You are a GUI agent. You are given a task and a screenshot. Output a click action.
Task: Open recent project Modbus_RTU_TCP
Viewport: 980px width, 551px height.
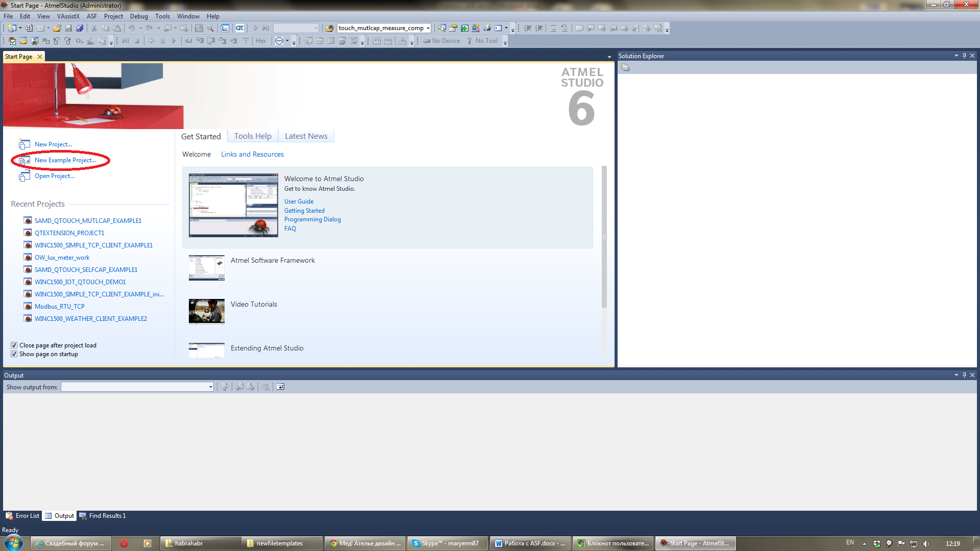pos(59,307)
